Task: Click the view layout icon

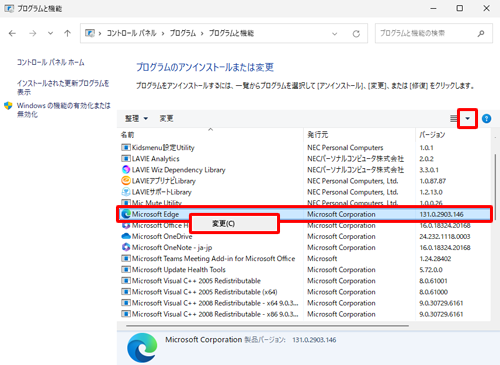Action: (x=454, y=118)
